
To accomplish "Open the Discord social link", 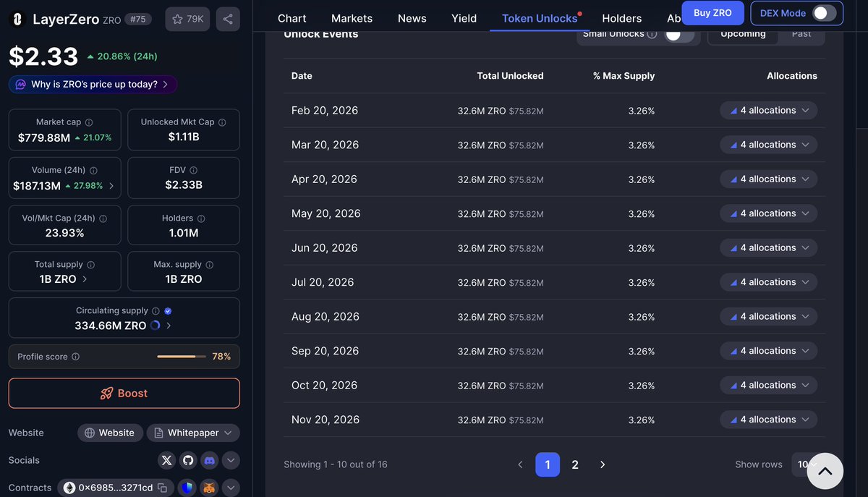I will coord(209,460).
